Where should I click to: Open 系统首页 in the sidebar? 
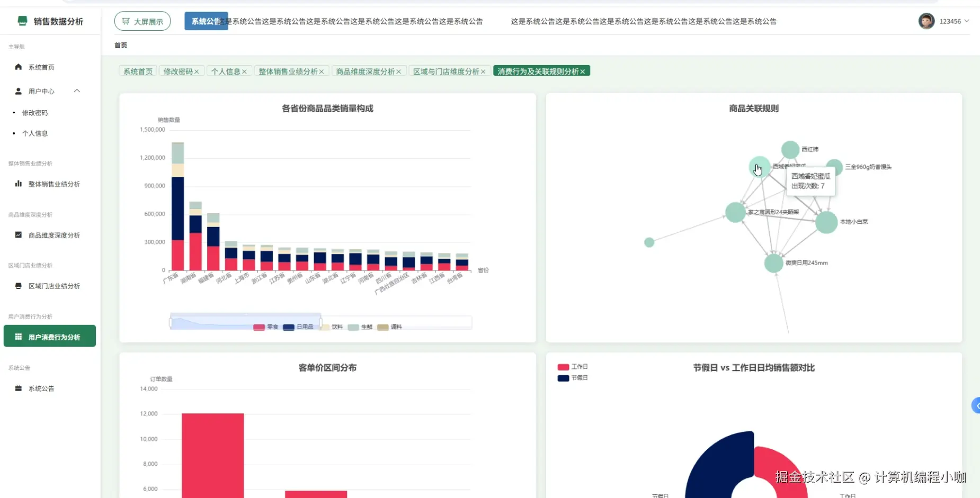point(41,67)
